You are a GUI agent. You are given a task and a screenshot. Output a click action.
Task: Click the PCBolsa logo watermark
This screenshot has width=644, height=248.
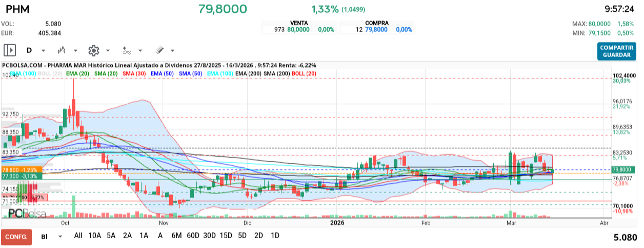[x=27, y=213]
